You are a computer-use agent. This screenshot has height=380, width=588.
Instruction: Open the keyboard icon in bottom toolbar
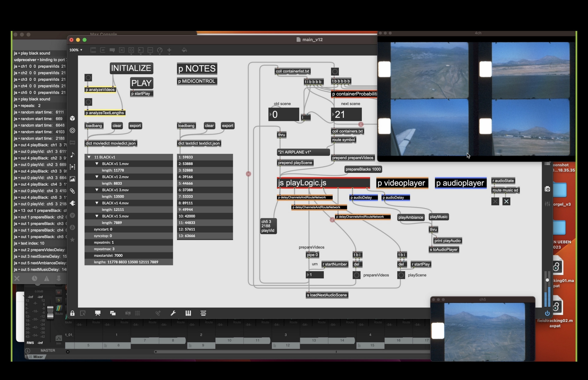203,313
